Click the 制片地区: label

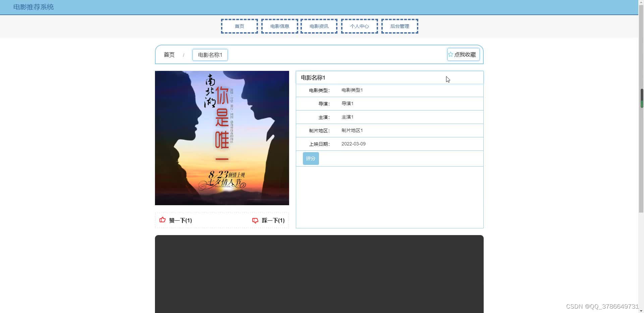(x=319, y=131)
